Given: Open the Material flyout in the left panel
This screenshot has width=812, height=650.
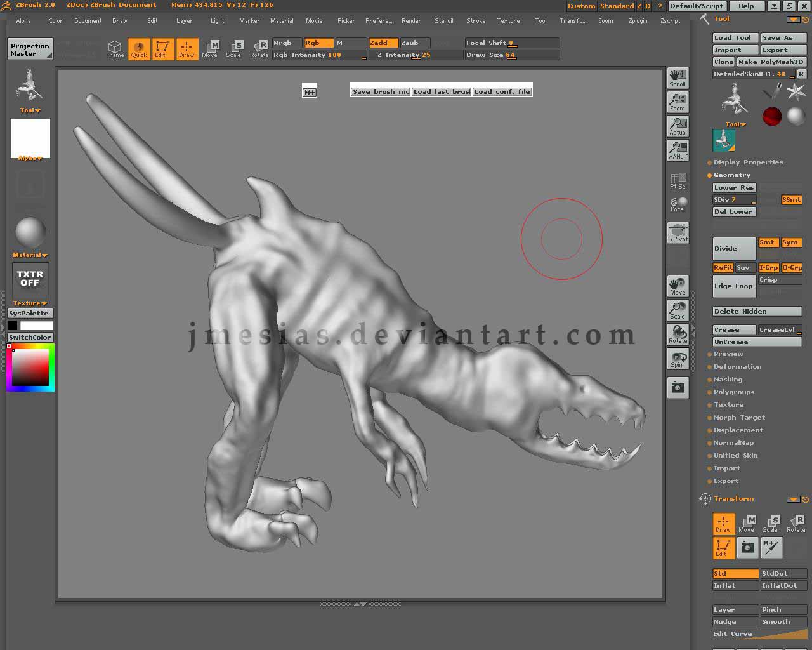Looking at the screenshot, I should [29, 255].
